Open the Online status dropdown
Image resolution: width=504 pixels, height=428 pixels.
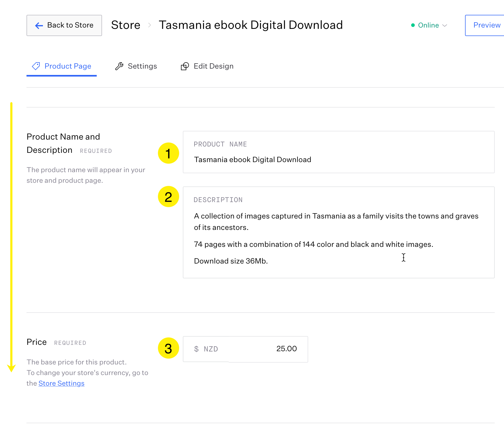tap(428, 25)
